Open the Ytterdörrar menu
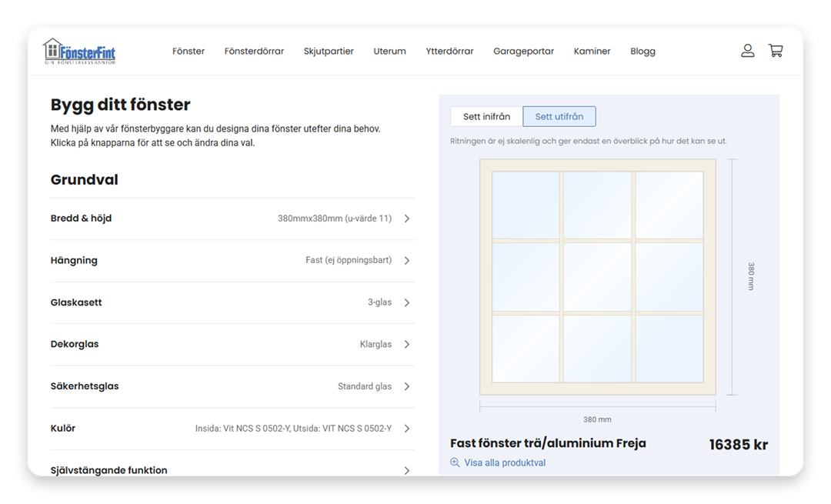 click(449, 51)
